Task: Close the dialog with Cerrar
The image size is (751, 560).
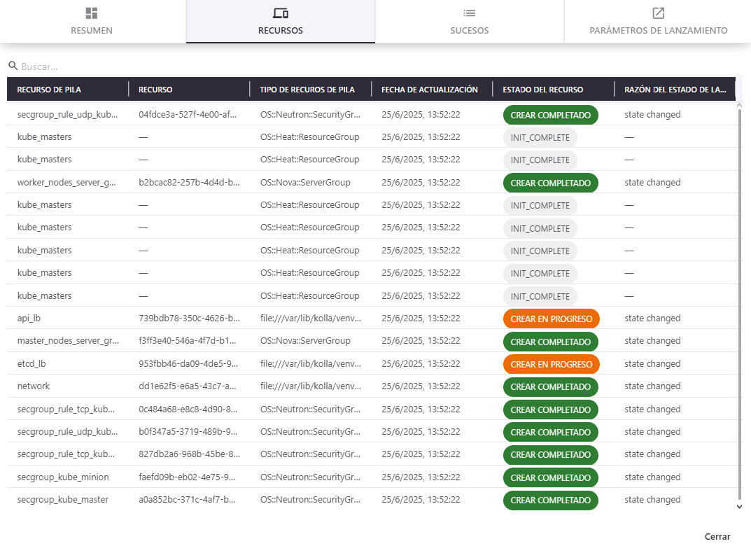Action: [717, 537]
